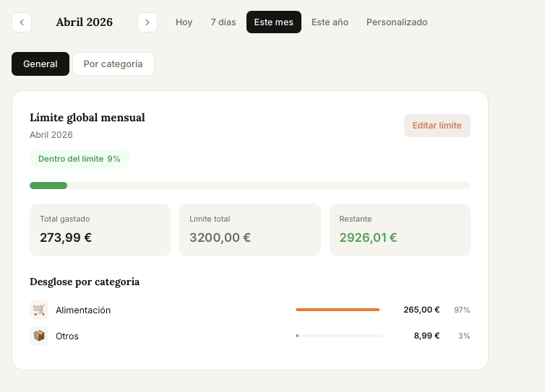545x392 pixels.
Task: Select the Restante amount card
Action: coord(400,230)
